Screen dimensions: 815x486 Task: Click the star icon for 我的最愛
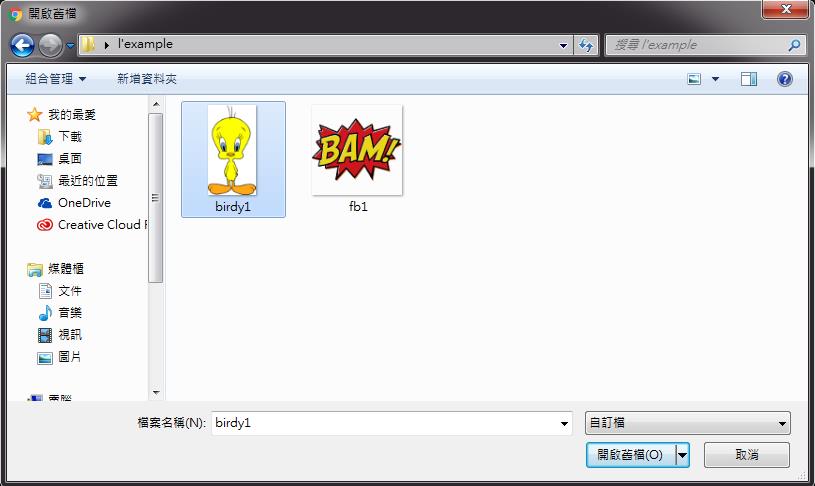pyautogui.click(x=34, y=114)
